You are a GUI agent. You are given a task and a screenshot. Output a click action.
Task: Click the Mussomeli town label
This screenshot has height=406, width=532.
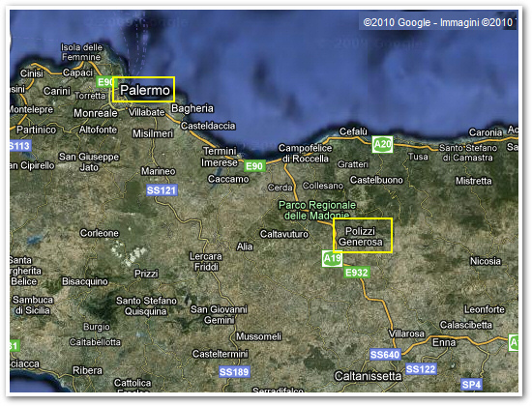tap(258, 336)
